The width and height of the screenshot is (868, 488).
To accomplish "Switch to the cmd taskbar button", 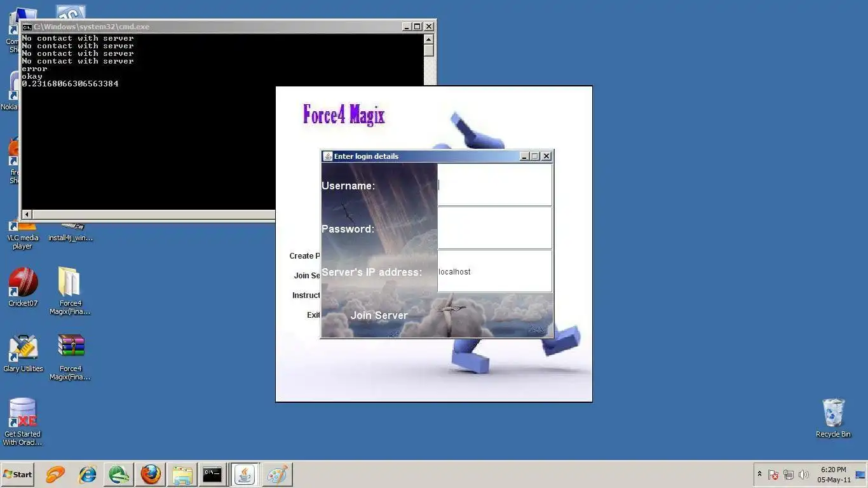I will 212,475.
